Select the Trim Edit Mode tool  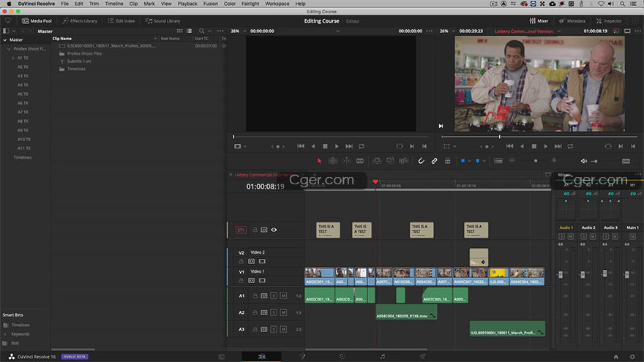[x=333, y=161]
